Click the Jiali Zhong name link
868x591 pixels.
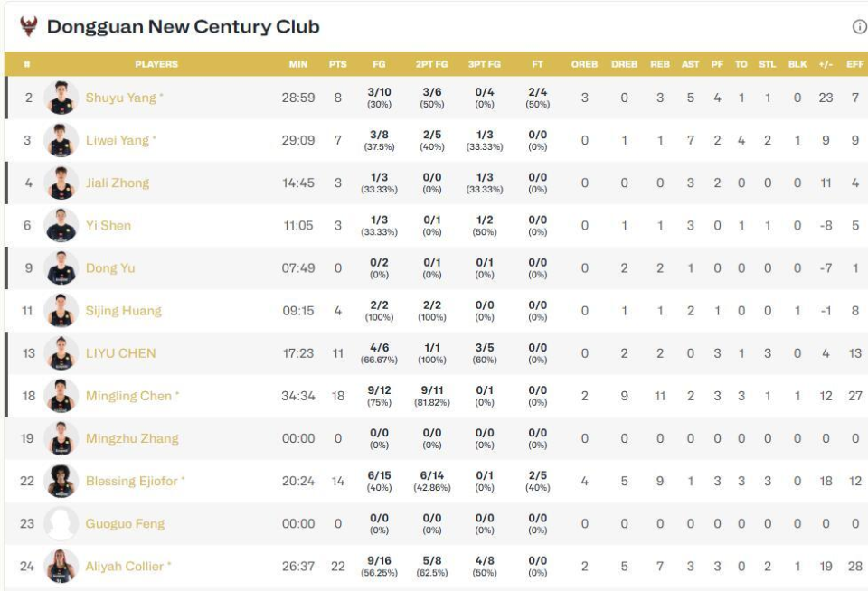click(117, 183)
